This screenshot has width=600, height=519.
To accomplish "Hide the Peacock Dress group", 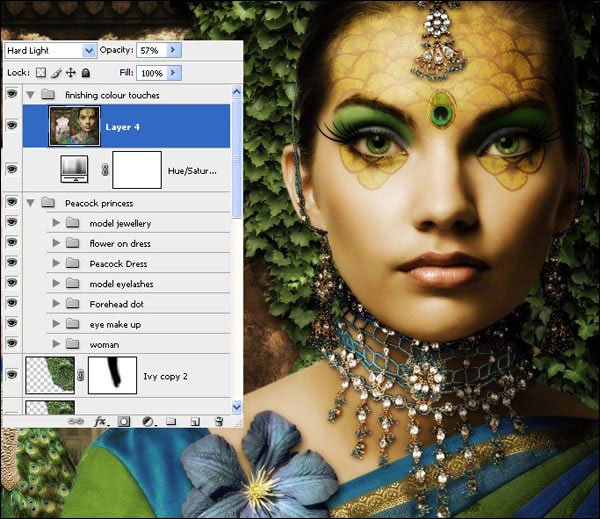I will (12, 263).
